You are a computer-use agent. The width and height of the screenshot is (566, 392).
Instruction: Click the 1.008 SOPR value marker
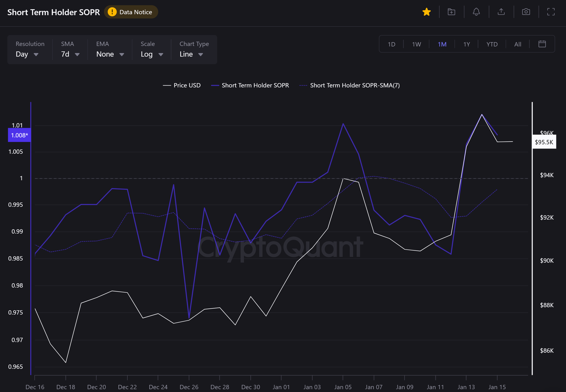[19, 135]
